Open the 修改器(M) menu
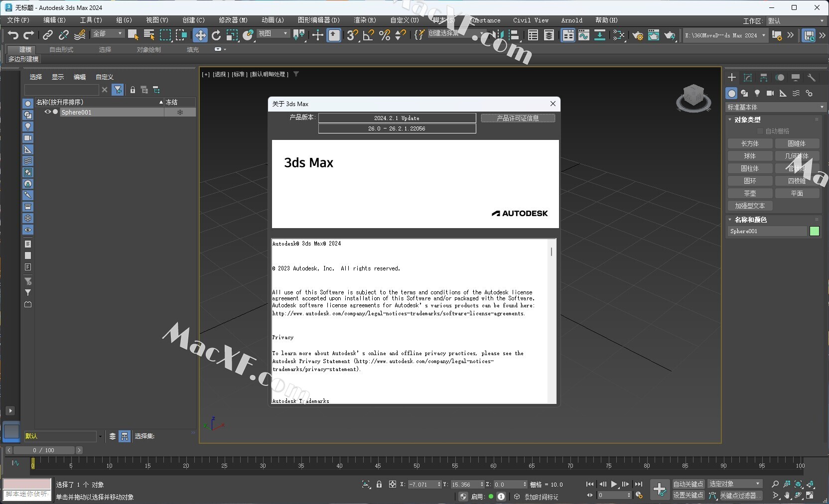Viewport: 829px width, 504px height. pyautogui.click(x=233, y=20)
